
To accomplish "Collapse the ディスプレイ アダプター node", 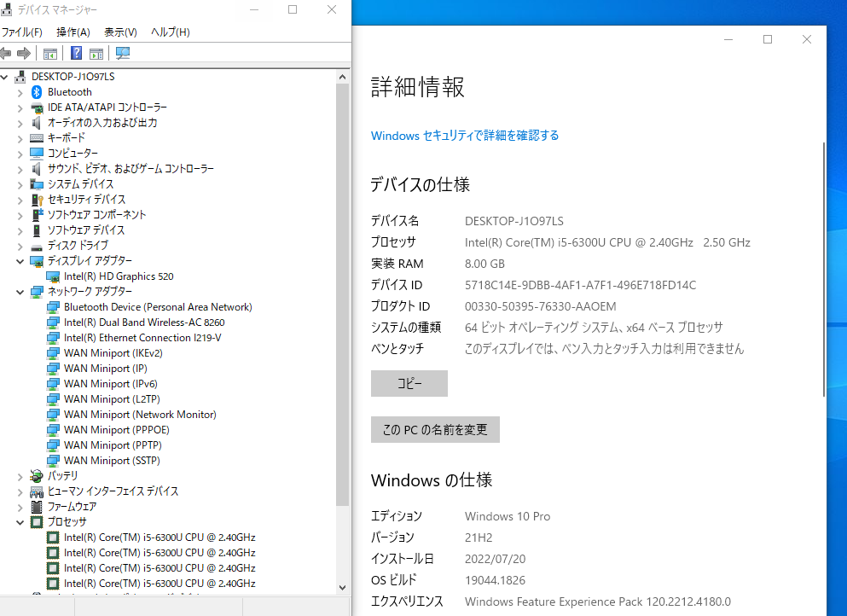I will pos(20,261).
